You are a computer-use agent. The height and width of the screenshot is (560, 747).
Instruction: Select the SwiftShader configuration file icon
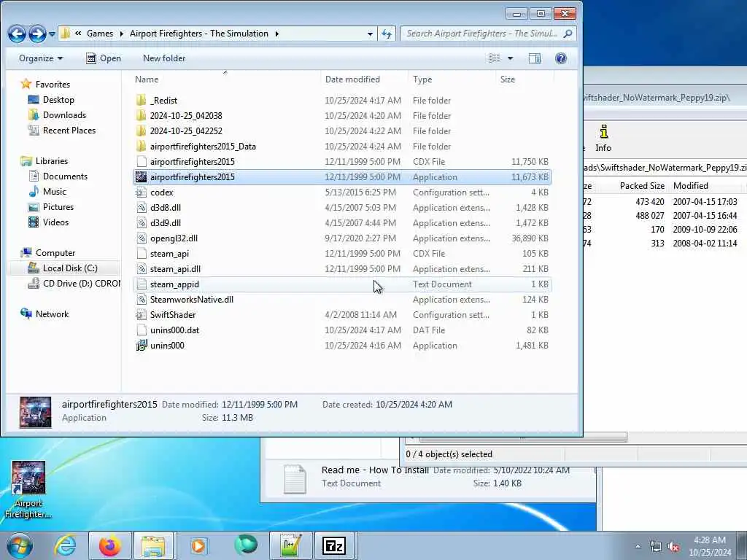click(x=141, y=315)
